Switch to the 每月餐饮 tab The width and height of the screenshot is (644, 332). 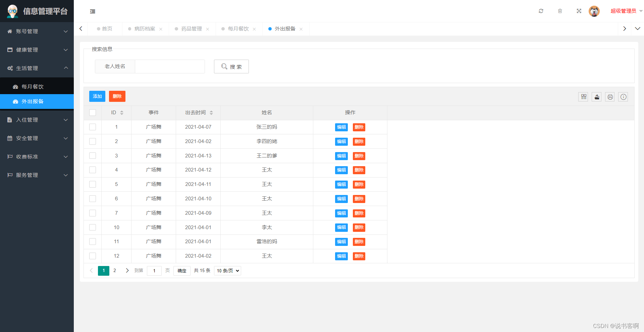click(238, 29)
